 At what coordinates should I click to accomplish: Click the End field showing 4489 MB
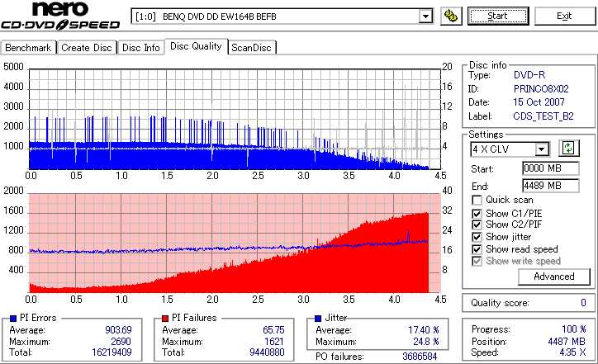point(550,186)
